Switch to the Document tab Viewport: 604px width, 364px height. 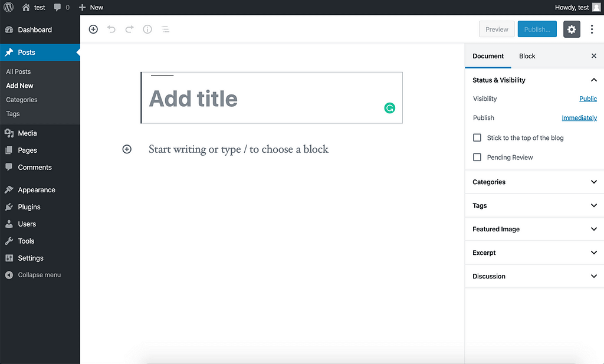(488, 56)
